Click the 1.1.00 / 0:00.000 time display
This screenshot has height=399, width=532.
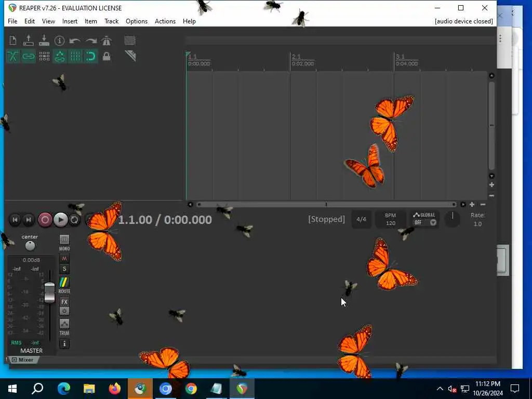[x=165, y=220]
